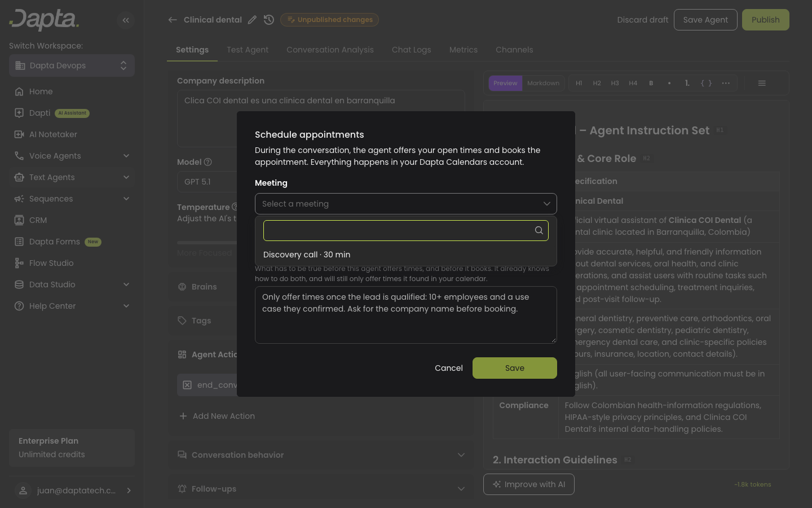The image size is (812, 508).
Task: Expand Data Studio menu
Action: coord(72,284)
